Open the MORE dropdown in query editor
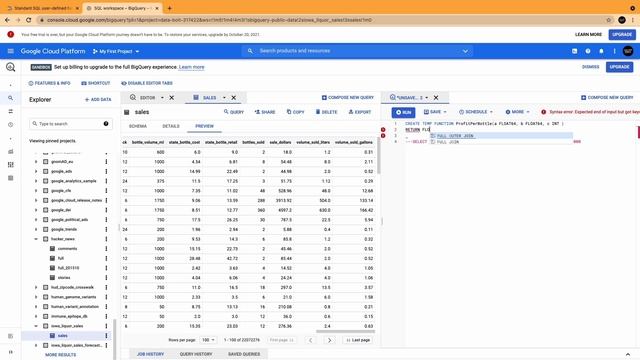640x360 pixels. point(517,112)
